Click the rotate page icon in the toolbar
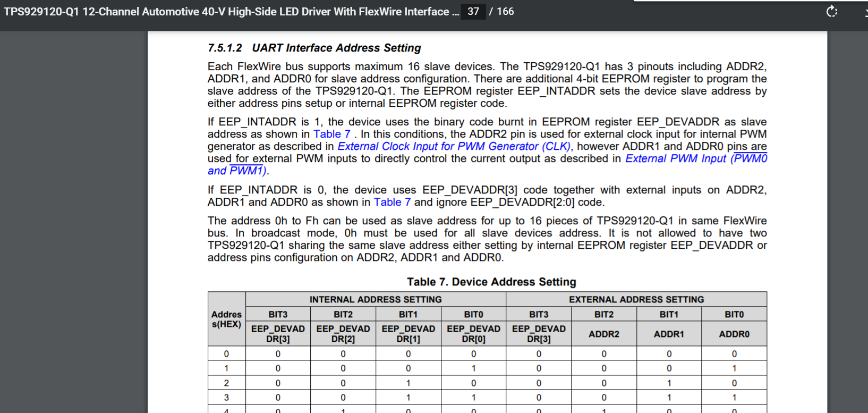This screenshot has height=413, width=868. [832, 11]
